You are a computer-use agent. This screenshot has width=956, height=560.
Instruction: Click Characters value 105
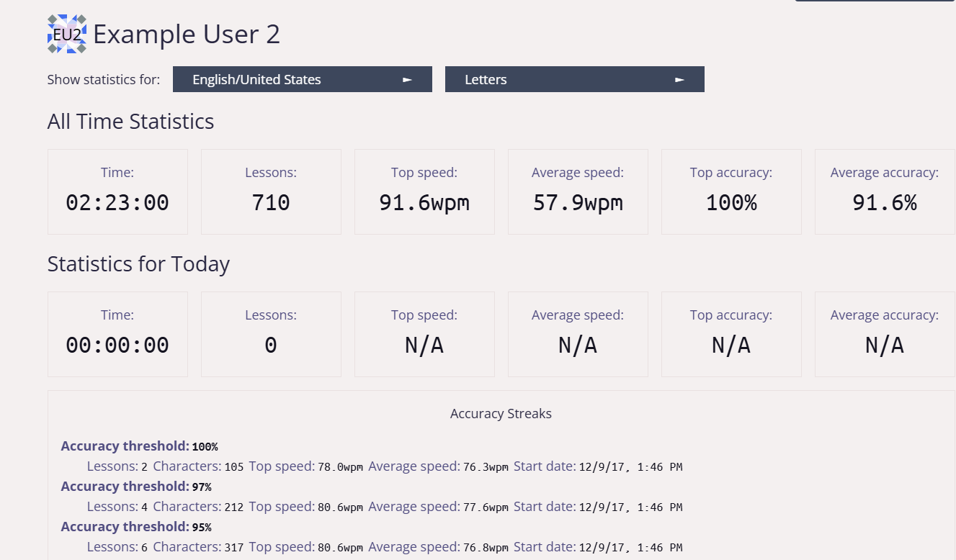pyautogui.click(x=234, y=467)
